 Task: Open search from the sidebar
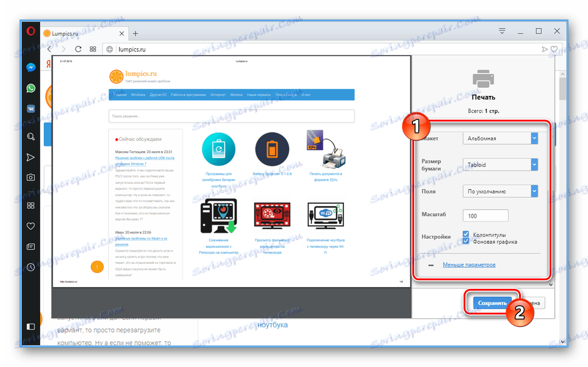(x=30, y=137)
